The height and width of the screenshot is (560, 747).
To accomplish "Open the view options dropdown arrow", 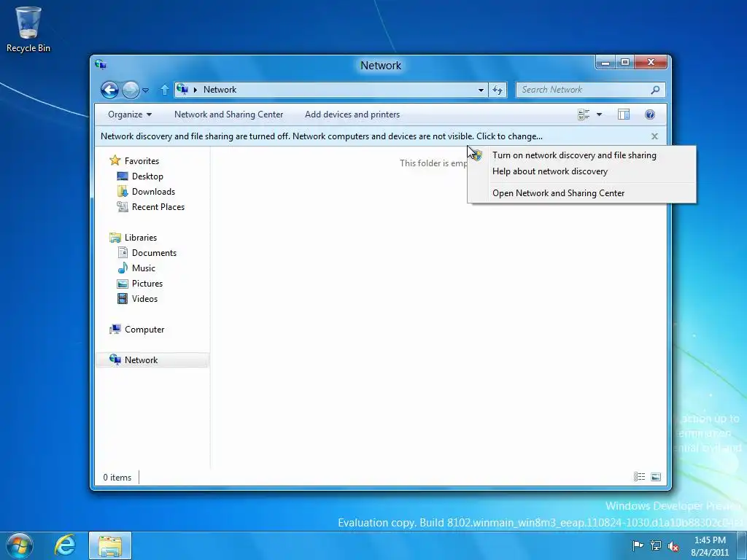I will (x=600, y=114).
